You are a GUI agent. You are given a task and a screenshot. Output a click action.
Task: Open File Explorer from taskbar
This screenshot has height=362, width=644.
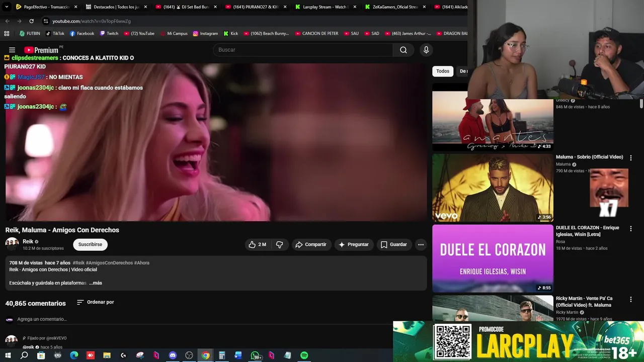click(107, 355)
